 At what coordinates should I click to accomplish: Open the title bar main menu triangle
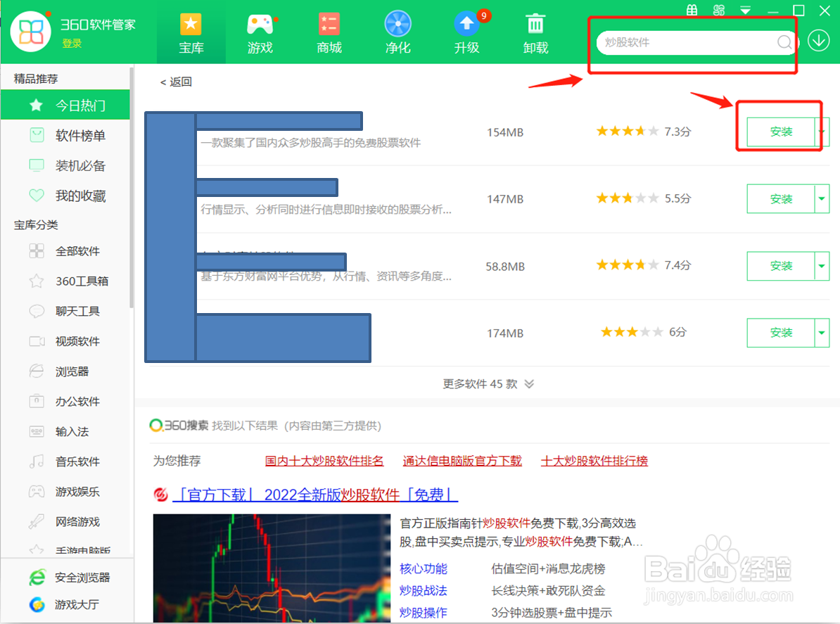coord(745,10)
